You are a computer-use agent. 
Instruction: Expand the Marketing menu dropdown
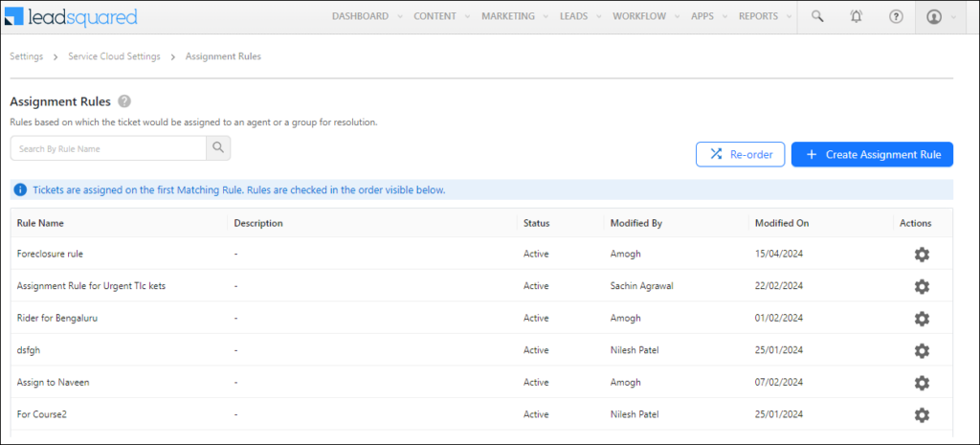pyautogui.click(x=515, y=16)
